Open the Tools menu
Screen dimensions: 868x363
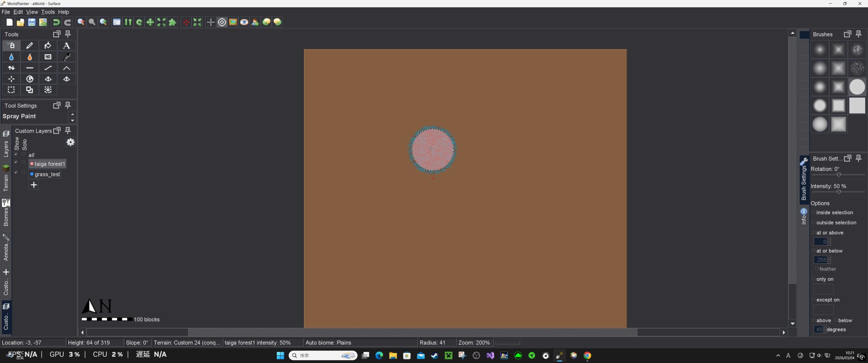(x=48, y=12)
